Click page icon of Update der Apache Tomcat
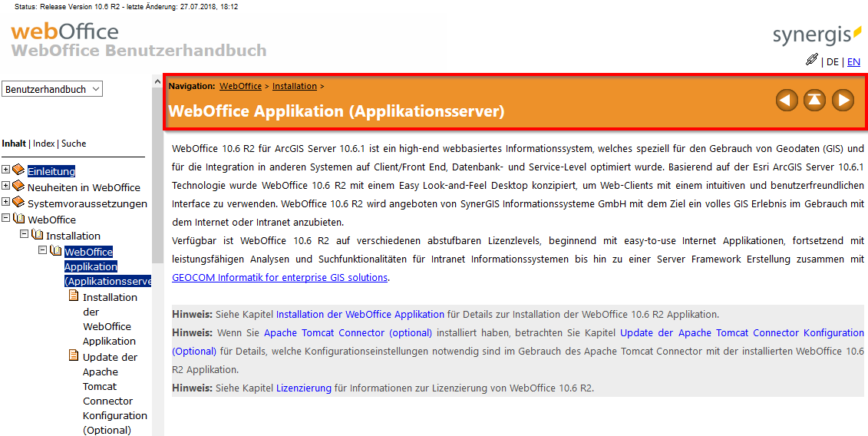This screenshot has width=868, height=436. point(74,356)
